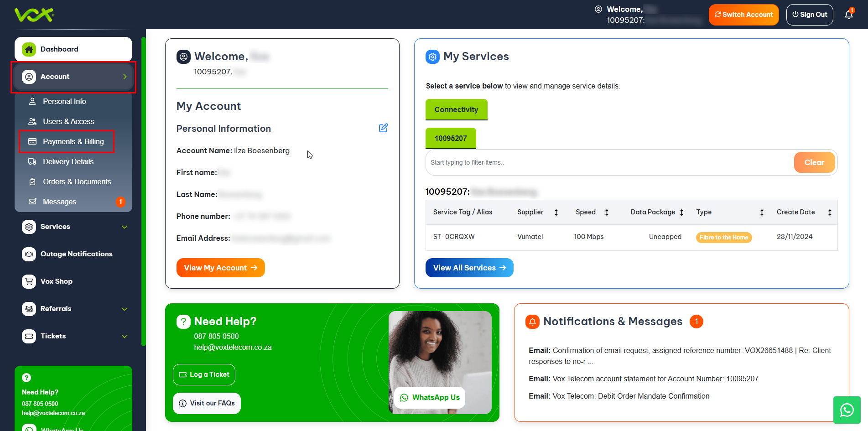Screen dimensions: 868x431
Task: Sort table by Speed column arrows
Action: pos(607,213)
